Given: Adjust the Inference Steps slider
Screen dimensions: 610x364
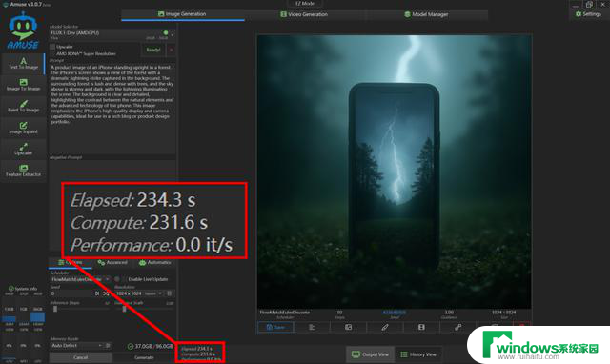Looking at the screenshot, I should pyautogui.click(x=80, y=309).
